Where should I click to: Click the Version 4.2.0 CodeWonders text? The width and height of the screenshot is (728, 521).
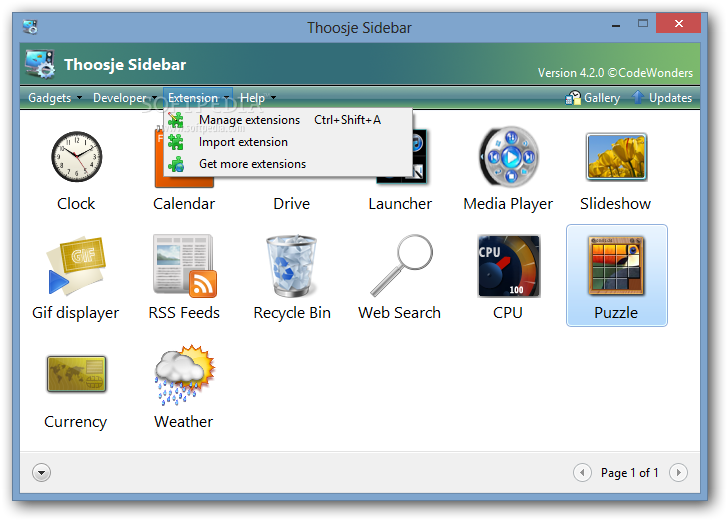pos(615,73)
